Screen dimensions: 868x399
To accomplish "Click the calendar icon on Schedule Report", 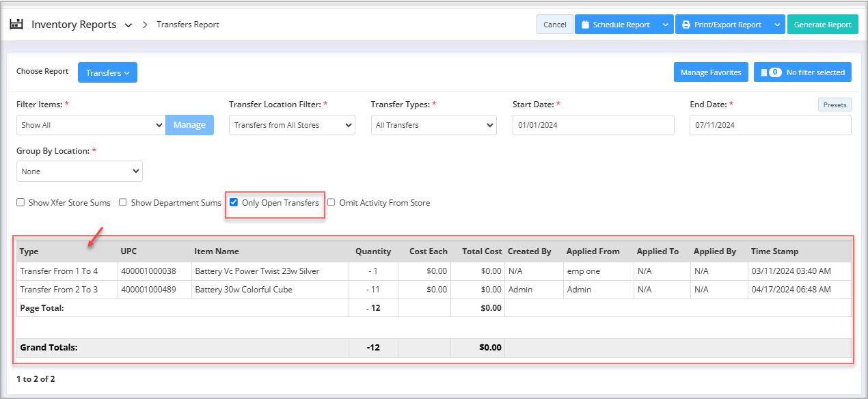I will 586,25.
